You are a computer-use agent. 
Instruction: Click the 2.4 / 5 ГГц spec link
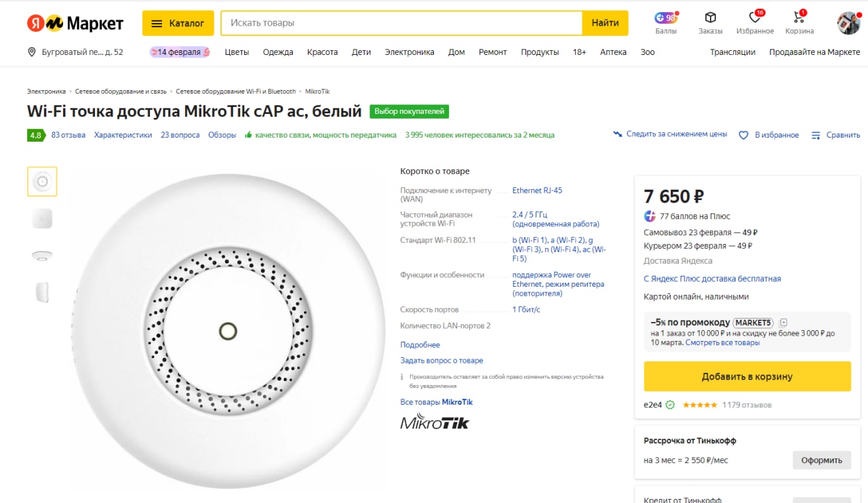pos(556,219)
